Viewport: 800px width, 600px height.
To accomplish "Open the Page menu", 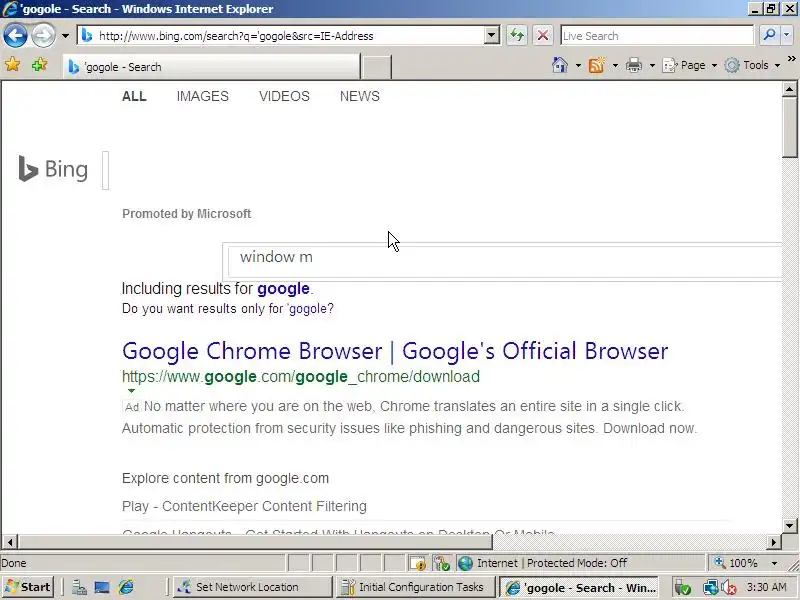I will (x=689, y=65).
